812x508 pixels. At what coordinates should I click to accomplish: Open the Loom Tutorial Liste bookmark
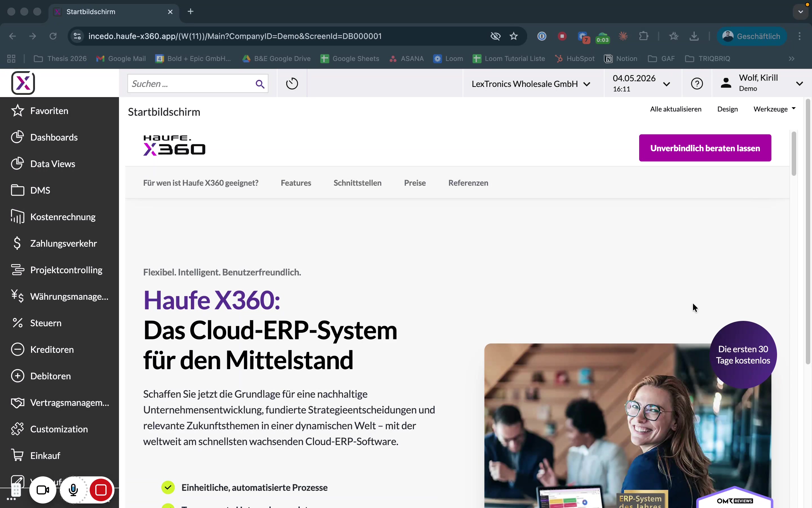click(x=509, y=58)
